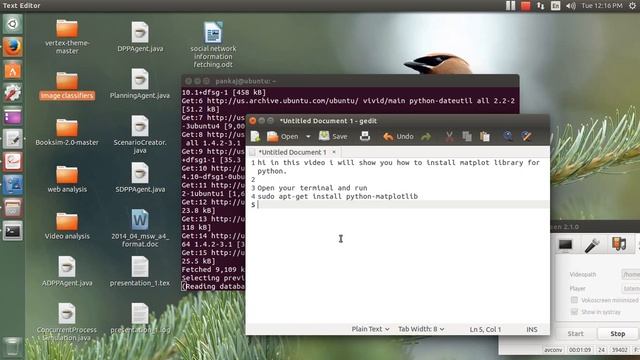
Task: Save the untitled document
Action: [x=333, y=136]
